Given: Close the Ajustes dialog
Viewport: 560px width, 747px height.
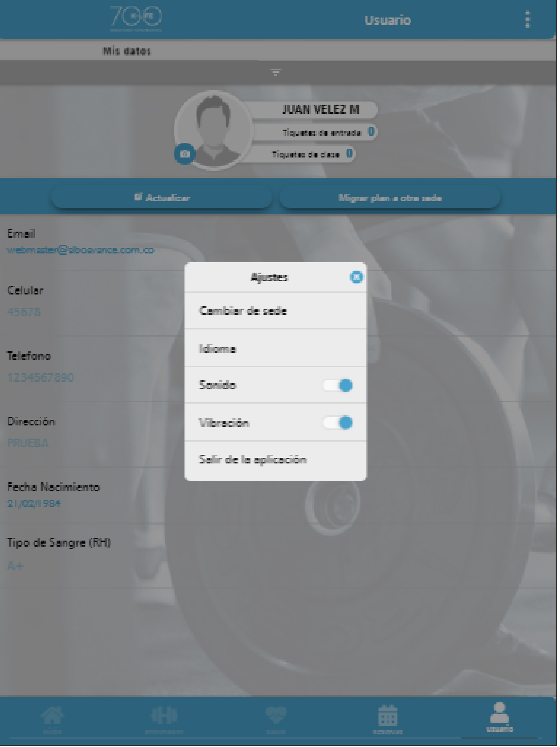Looking at the screenshot, I should click(356, 277).
